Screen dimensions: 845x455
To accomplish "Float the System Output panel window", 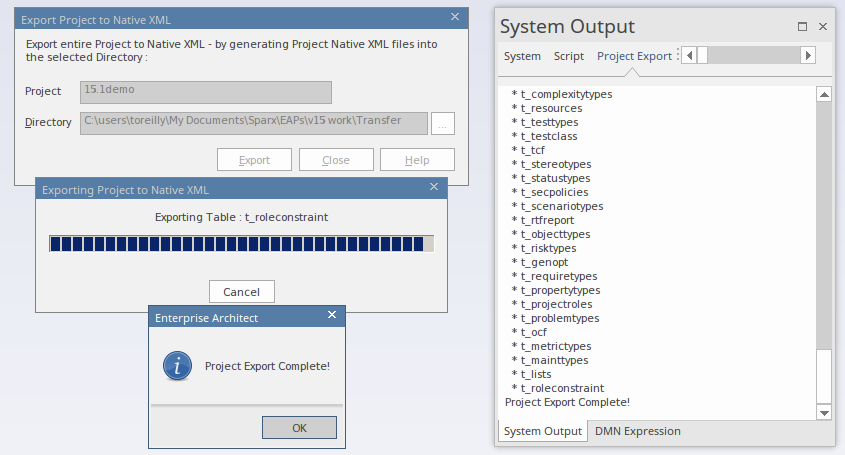I will 802,27.
